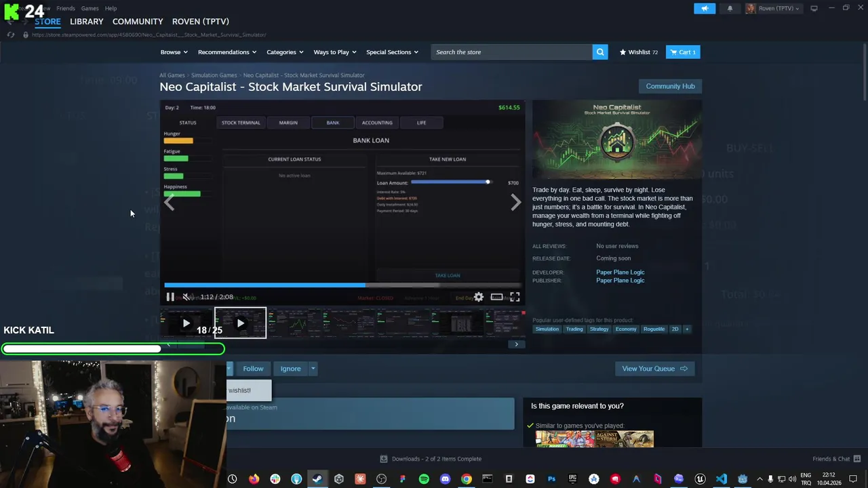Click the Neo Capitalist header capsule image
Viewport: 868px width, 488px height.
point(617,140)
